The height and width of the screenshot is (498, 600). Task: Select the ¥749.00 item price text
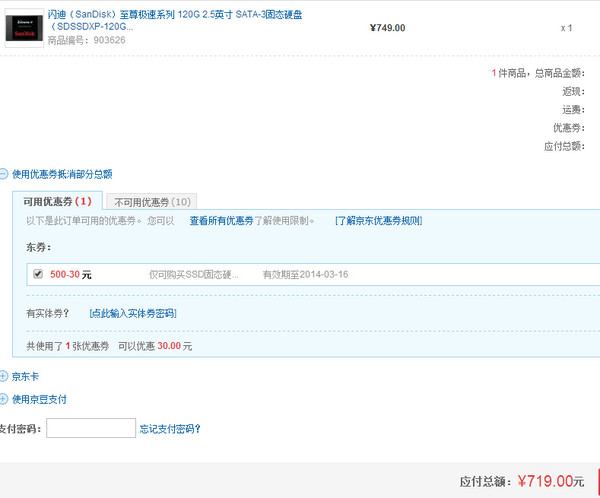pyautogui.click(x=387, y=28)
